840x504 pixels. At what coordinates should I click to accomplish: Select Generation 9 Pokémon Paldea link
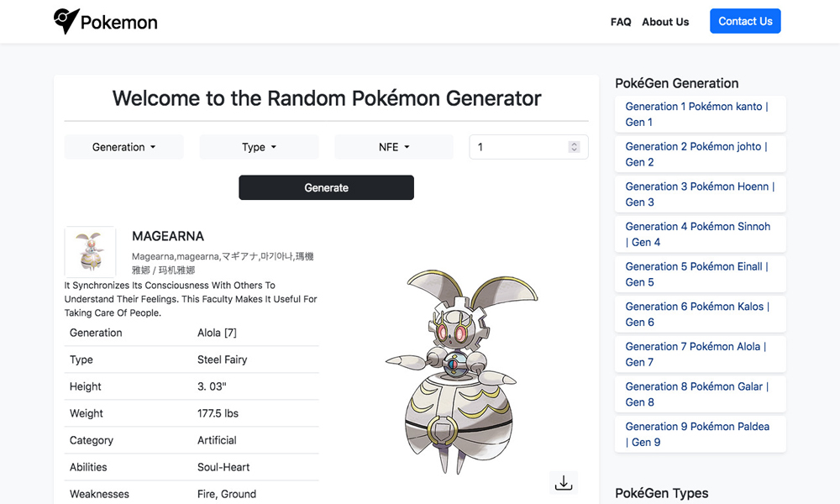pos(697,434)
